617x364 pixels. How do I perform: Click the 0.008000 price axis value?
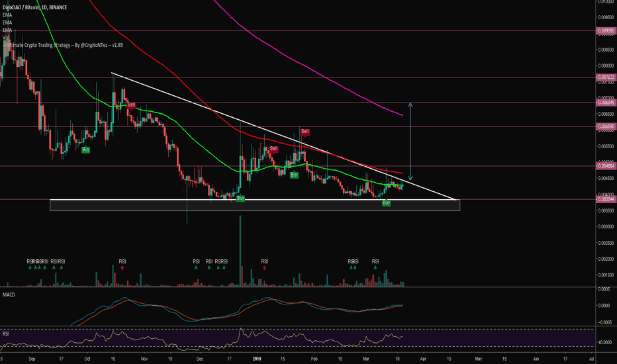[606, 66]
